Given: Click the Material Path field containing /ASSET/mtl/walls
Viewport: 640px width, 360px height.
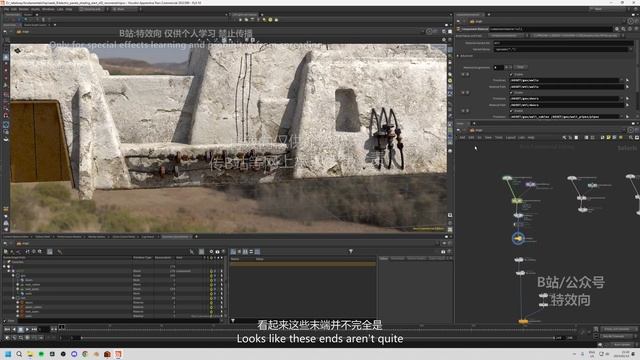Looking at the screenshot, I should pos(567,87).
